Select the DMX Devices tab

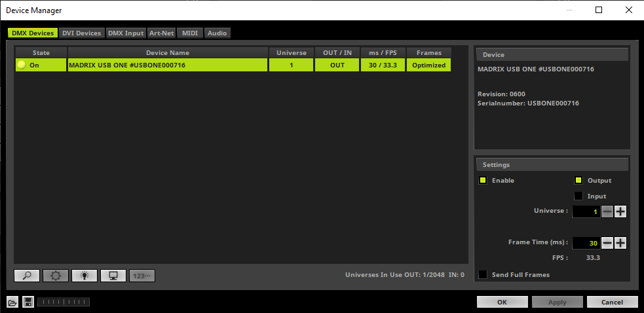[33, 33]
